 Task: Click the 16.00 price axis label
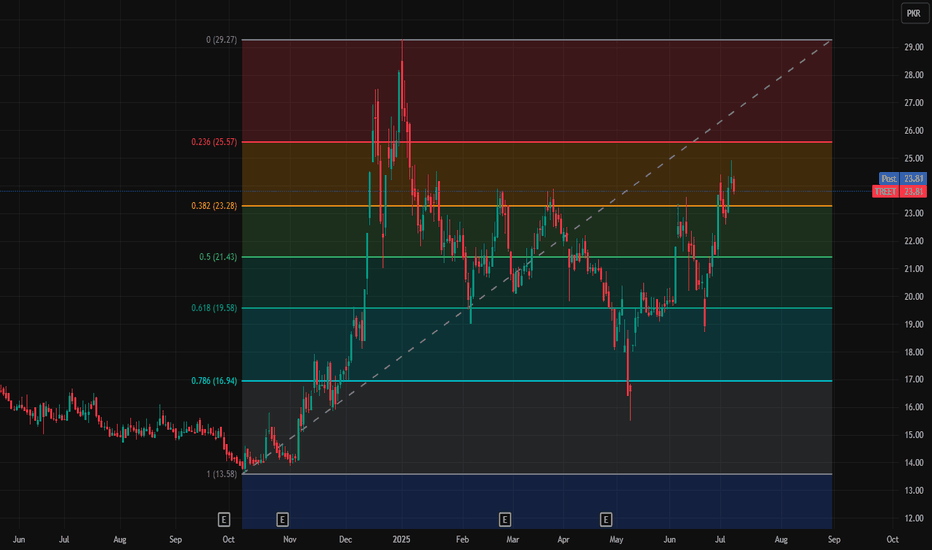[x=914, y=407]
